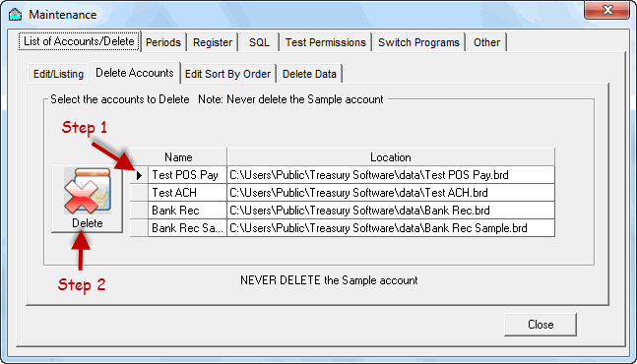The width and height of the screenshot is (637, 364).
Task: Click the Maintenance window title icon
Action: [16, 14]
